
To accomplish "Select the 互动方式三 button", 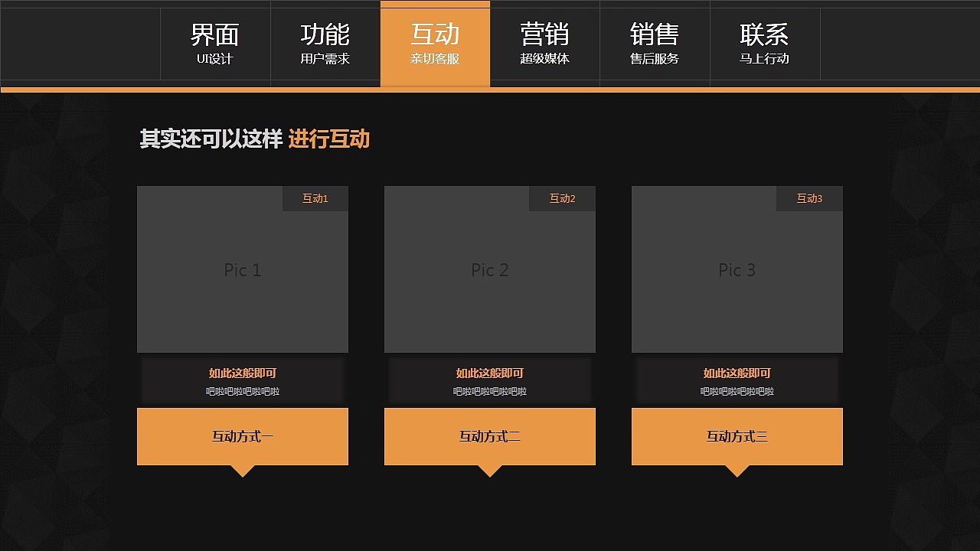I will coord(737,436).
